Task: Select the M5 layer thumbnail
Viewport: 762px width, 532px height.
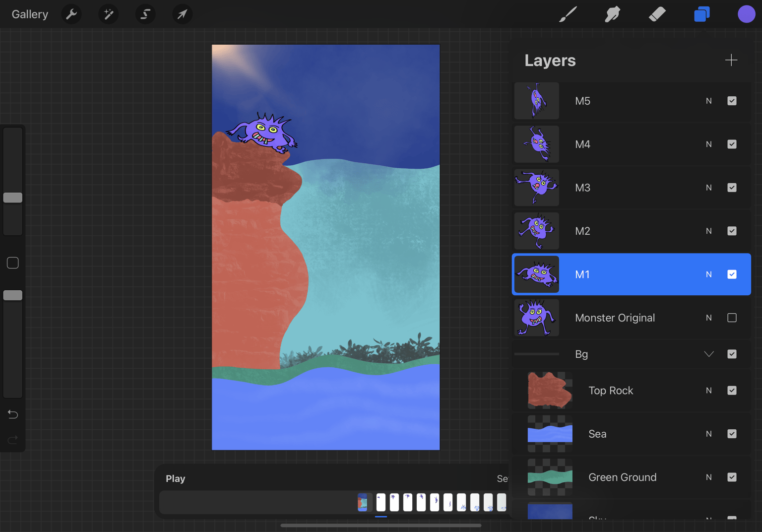Action: point(537,101)
